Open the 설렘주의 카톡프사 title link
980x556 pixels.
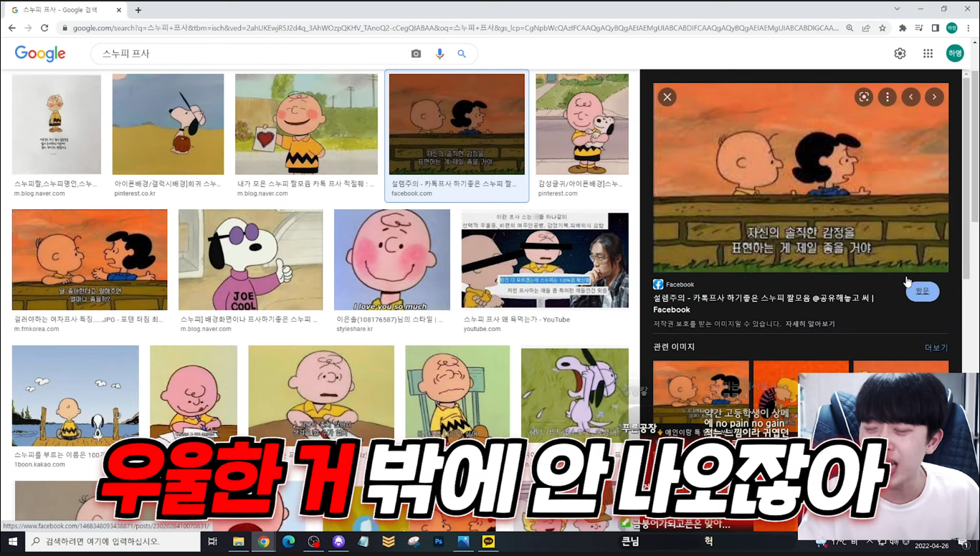[763, 304]
